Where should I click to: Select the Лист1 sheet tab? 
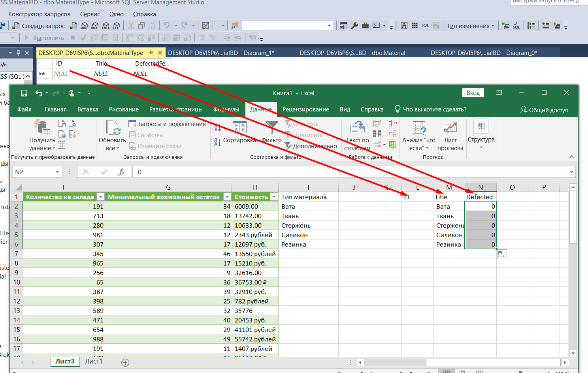tap(94, 362)
